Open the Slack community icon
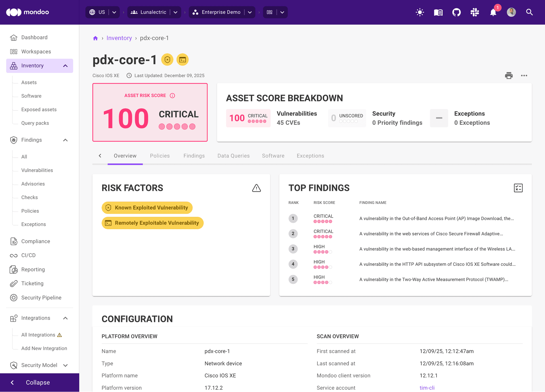 tap(475, 12)
